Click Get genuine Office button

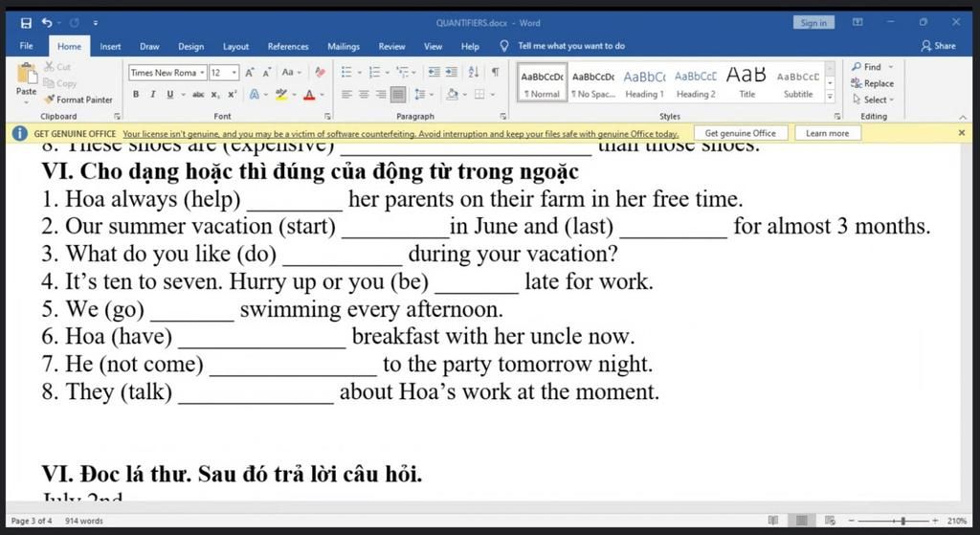coord(740,133)
